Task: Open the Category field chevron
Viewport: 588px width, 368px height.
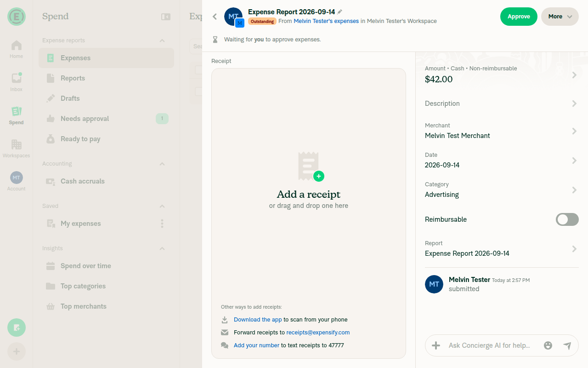Action: tap(574, 190)
